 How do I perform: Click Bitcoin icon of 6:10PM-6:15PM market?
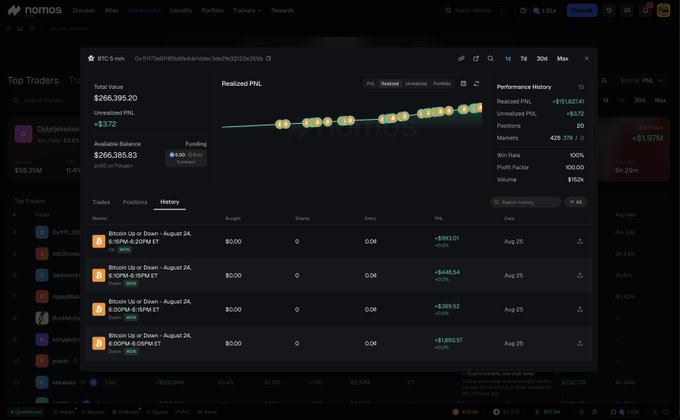(x=98, y=275)
